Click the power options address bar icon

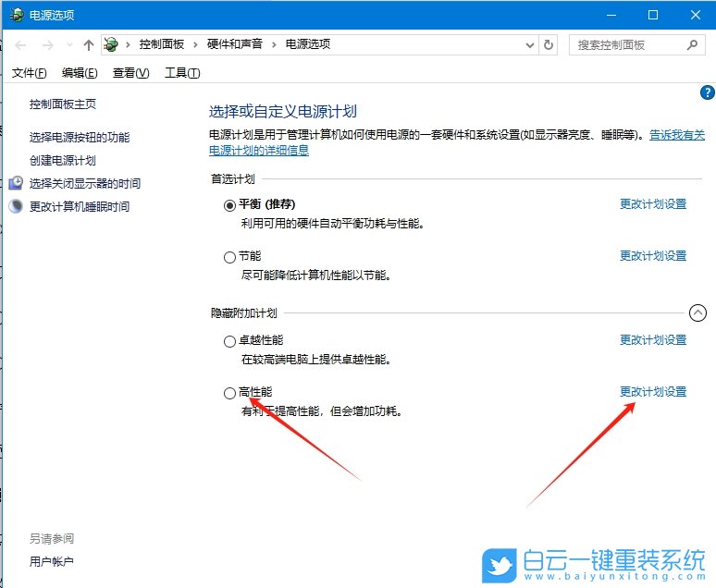tap(111, 44)
